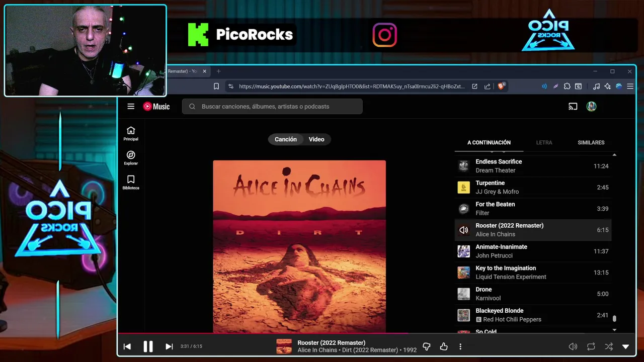Open the Extensions puzzle icon
644x362 pixels.
(567, 86)
